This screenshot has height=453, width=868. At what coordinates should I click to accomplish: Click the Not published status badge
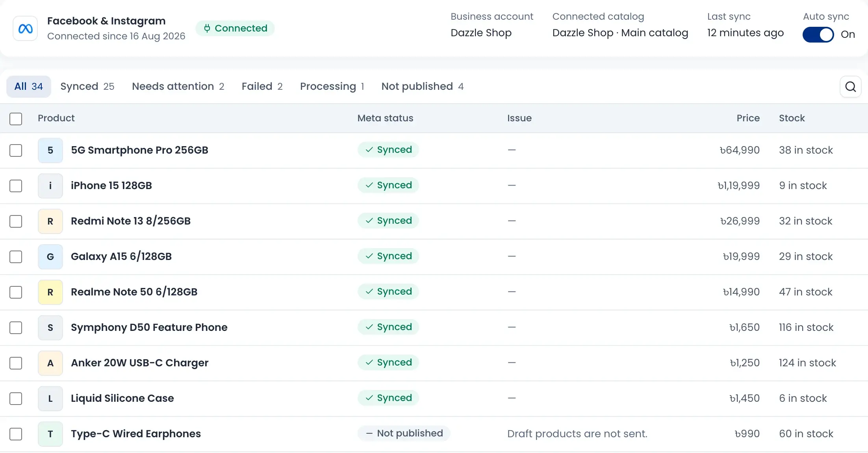[x=404, y=433]
